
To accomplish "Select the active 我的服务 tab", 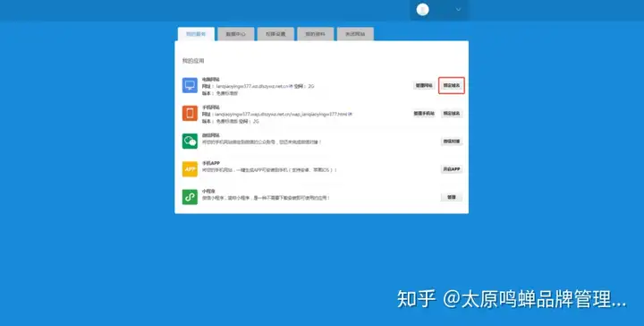I will 196,34.
